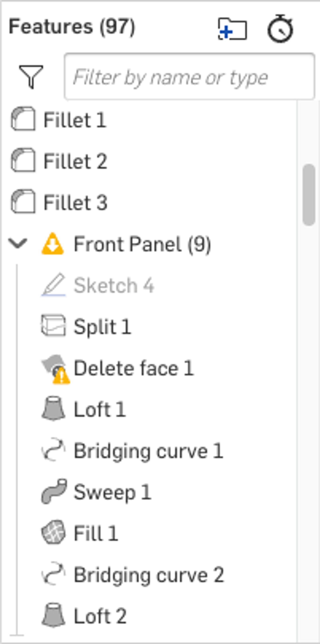Click the Fillet 1 feature icon
Viewport: 320px width, 644px height.
[x=23, y=119]
